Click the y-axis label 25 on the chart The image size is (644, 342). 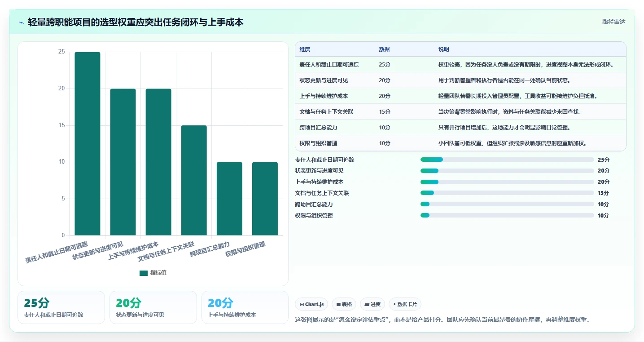pyautogui.click(x=61, y=52)
